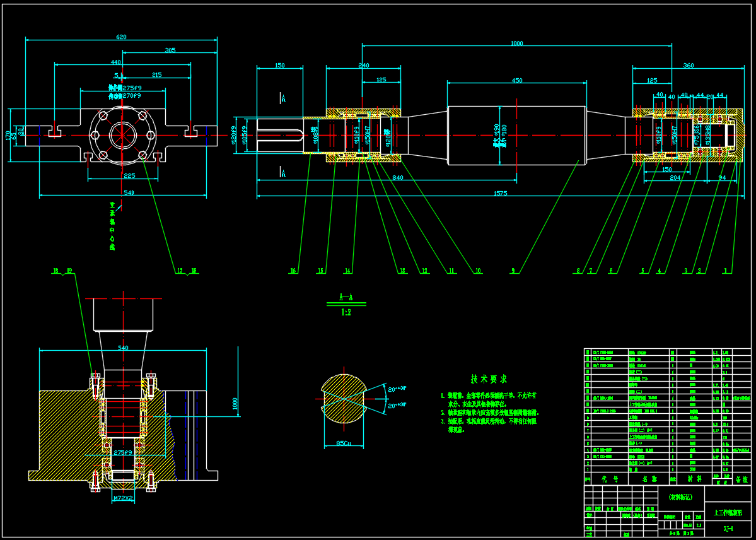Click the drawing title in the title block
The image size is (756, 540).
click(727, 512)
